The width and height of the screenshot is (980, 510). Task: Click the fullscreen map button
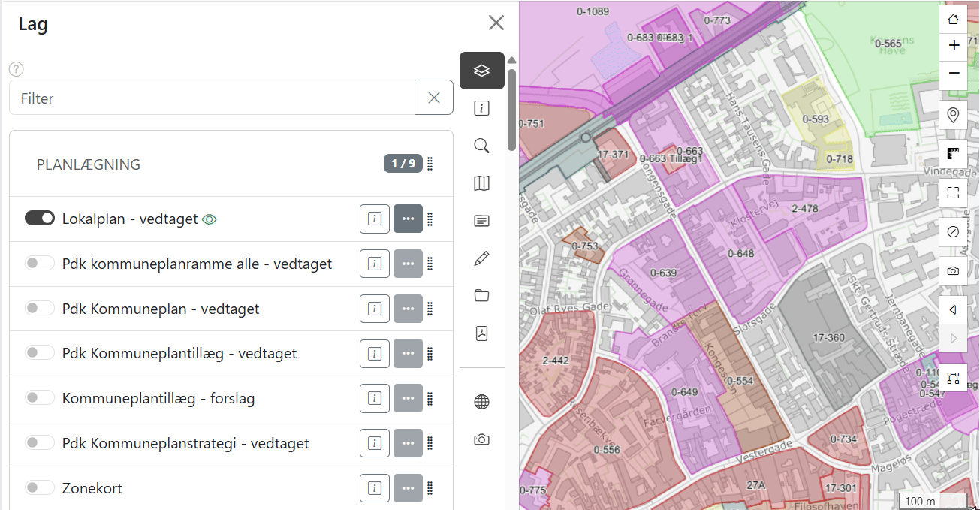[x=953, y=192]
